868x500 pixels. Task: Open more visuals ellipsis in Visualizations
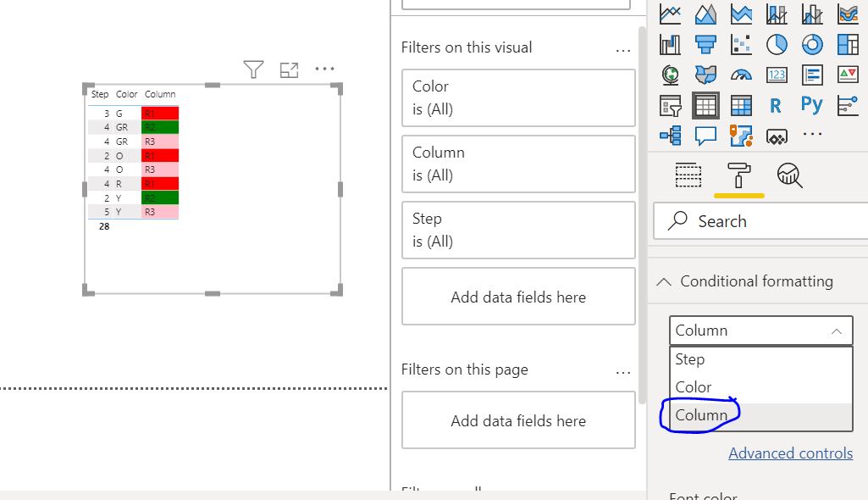812,134
